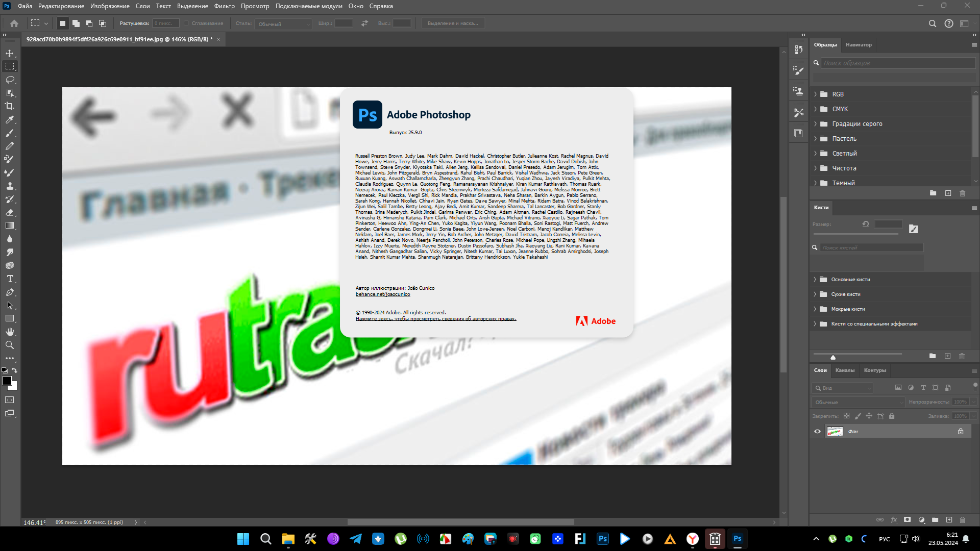Open the layer effects fx menu
This screenshot has width=980, height=551.
click(x=894, y=520)
